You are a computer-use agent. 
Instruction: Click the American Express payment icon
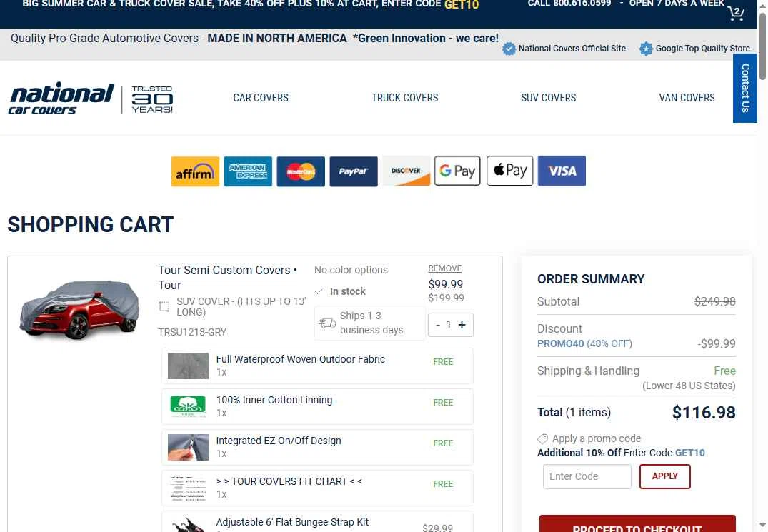point(248,171)
